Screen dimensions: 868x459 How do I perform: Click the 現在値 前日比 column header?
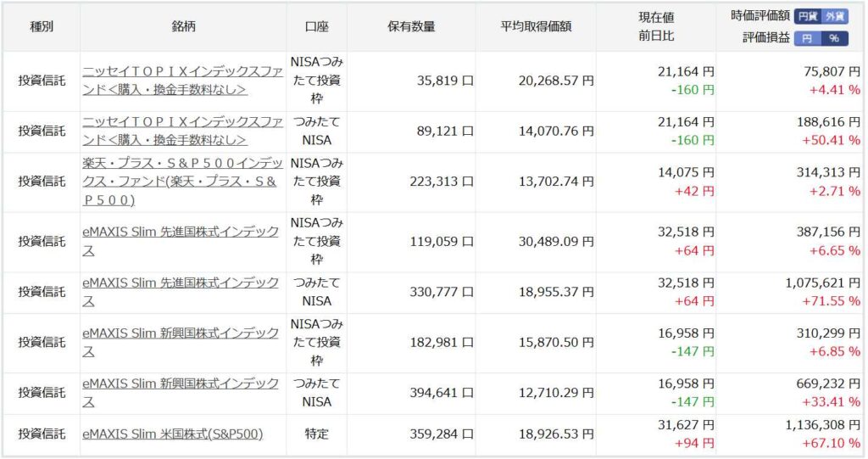pos(656,26)
